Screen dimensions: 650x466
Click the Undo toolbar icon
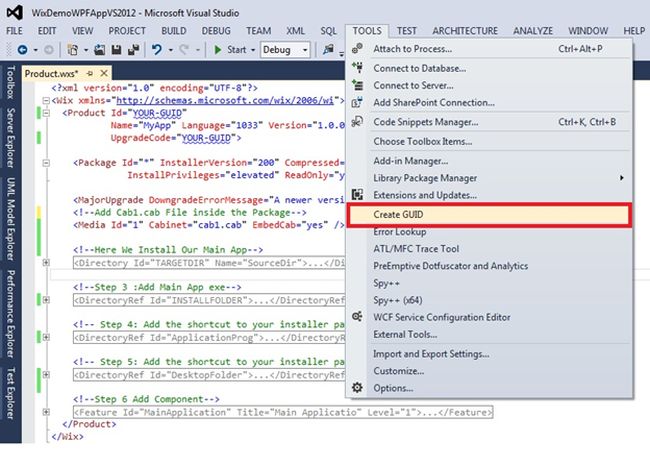click(157, 50)
